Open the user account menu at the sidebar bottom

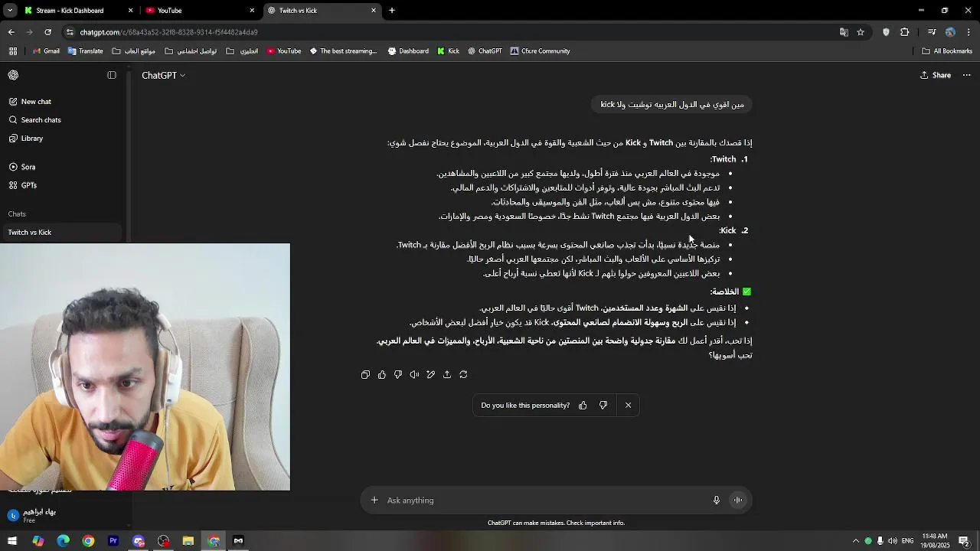click(64, 515)
